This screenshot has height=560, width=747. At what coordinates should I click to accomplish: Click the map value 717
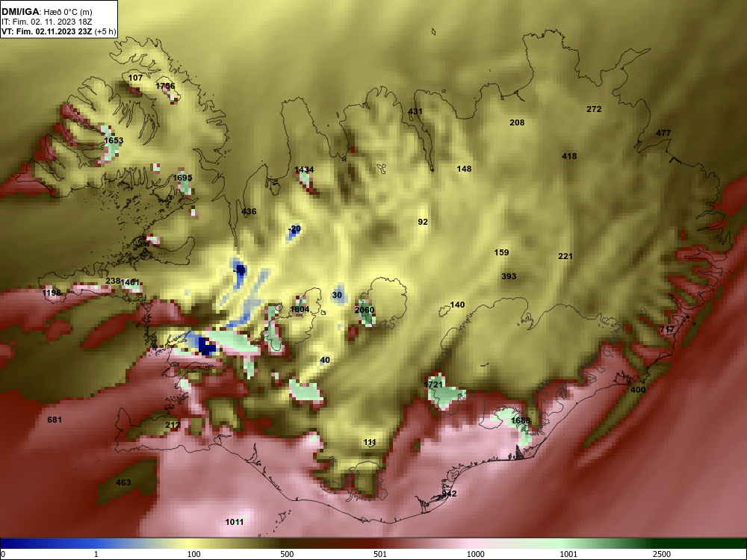pyautogui.click(x=667, y=329)
